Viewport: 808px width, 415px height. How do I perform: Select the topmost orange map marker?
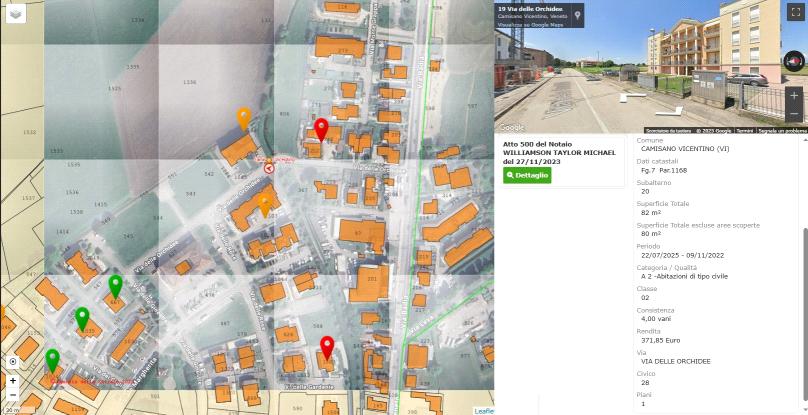243,118
